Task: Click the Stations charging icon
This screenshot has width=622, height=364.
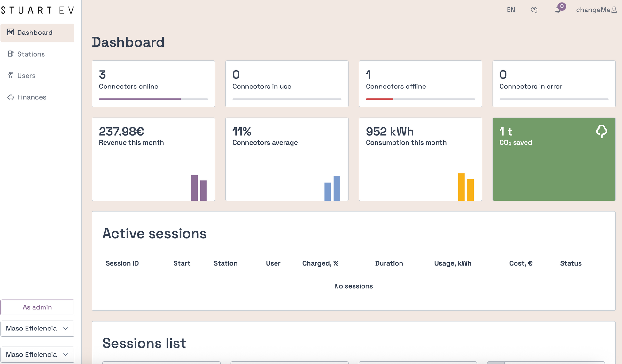Action: [11, 54]
